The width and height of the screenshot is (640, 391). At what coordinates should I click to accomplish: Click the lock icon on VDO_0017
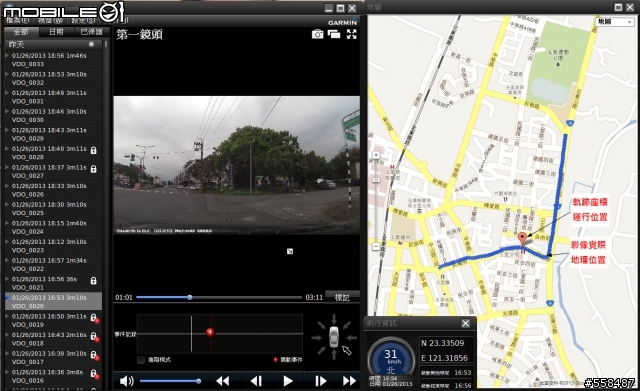click(x=94, y=355)
